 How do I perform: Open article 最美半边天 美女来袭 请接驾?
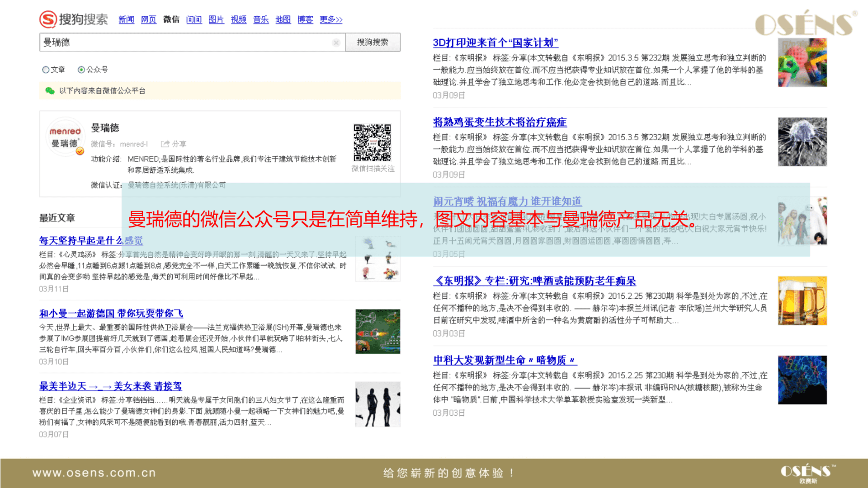click(x=110, y=386)
